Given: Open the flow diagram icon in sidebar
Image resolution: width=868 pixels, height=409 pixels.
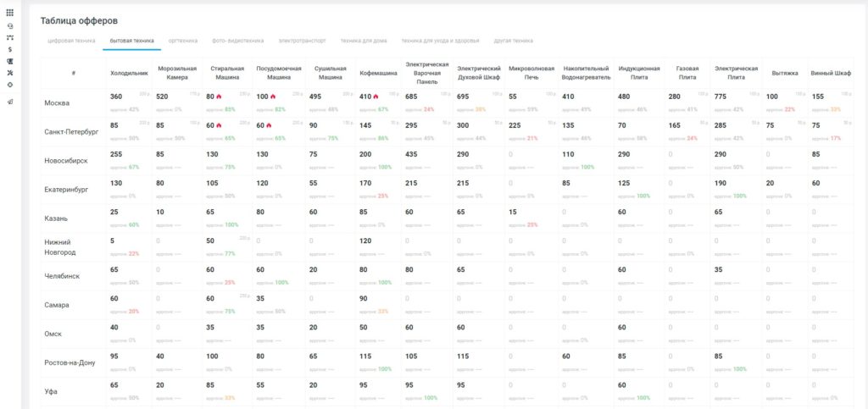Looking at the screenshot, I should [x=10, y=37].
